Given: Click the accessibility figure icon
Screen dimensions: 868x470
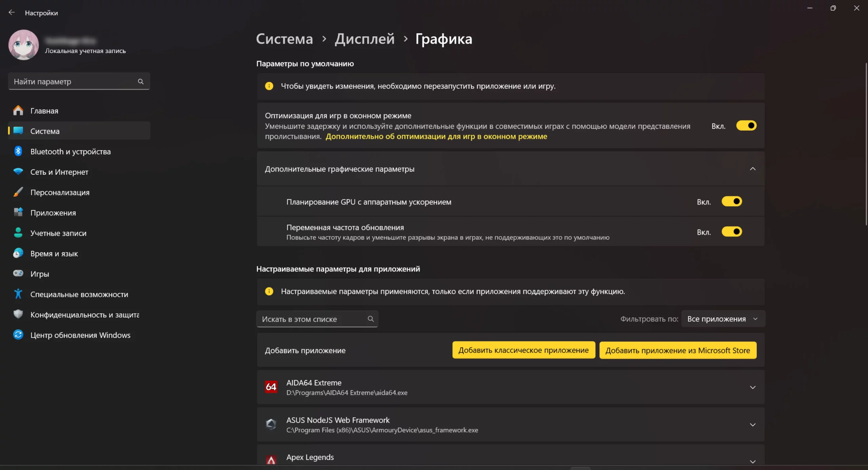Looking at the screenshot, I should [18, 294].
